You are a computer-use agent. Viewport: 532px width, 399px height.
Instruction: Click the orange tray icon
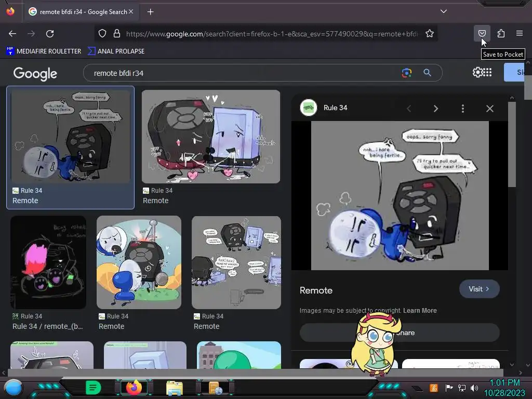tap(434, 388)
